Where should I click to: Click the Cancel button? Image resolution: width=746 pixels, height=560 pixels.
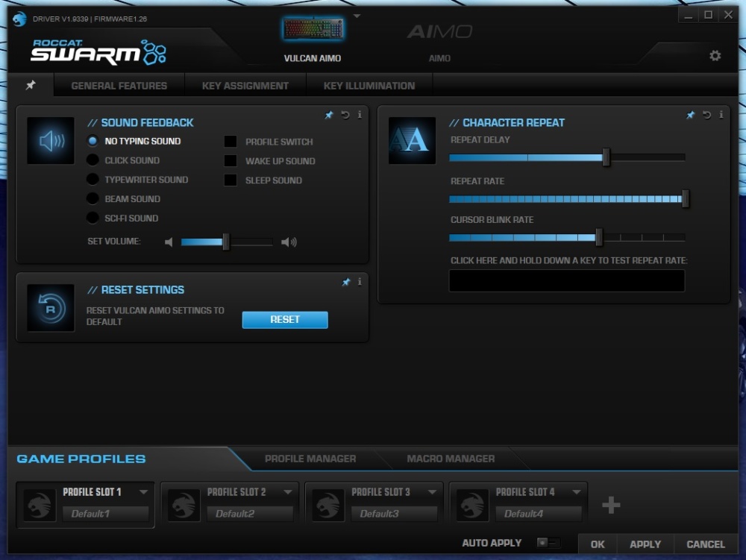click(x=706, y=544)
